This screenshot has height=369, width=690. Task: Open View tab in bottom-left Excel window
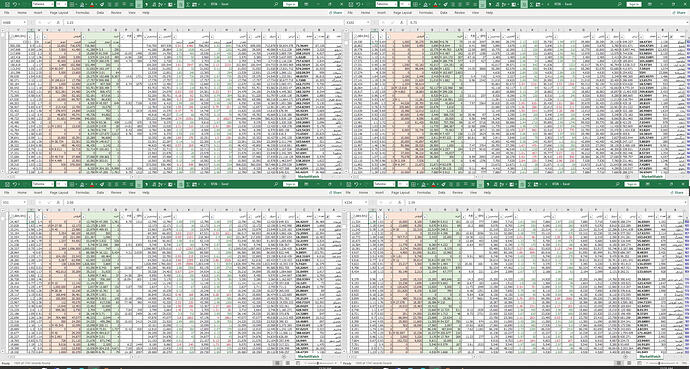[132, 193]
